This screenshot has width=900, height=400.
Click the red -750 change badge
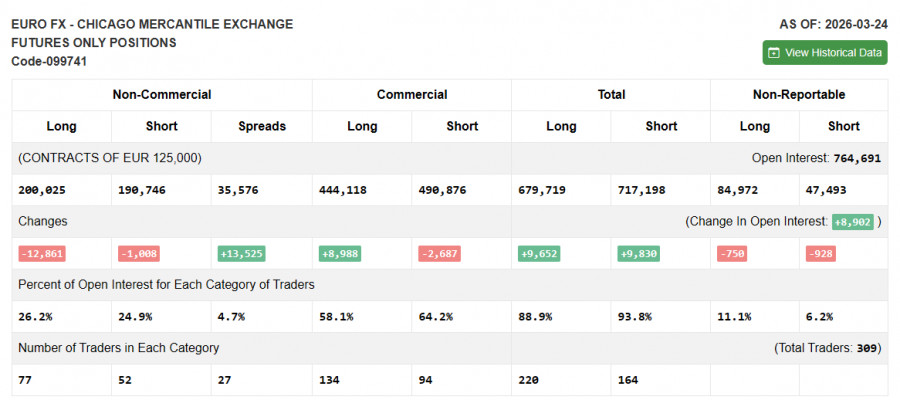click(733, 254)
